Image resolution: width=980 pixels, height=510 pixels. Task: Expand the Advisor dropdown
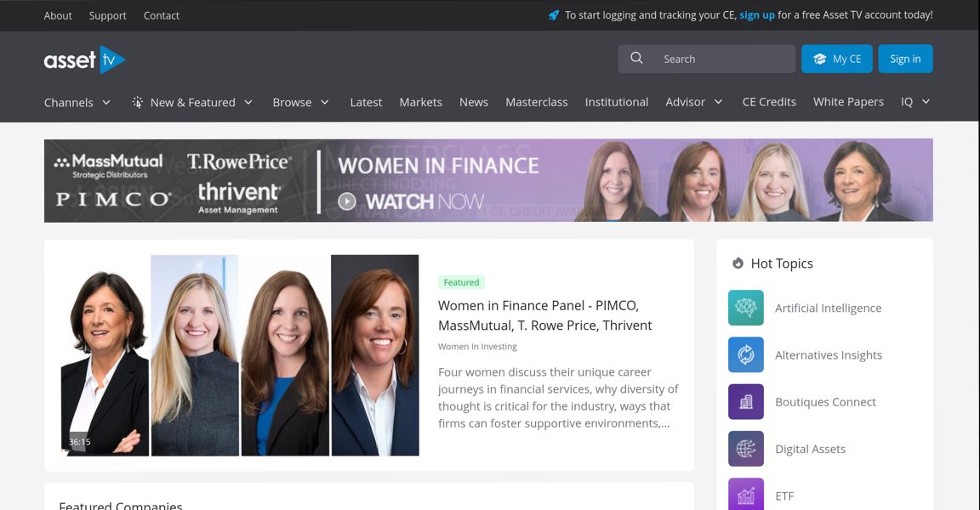[694, 102]
